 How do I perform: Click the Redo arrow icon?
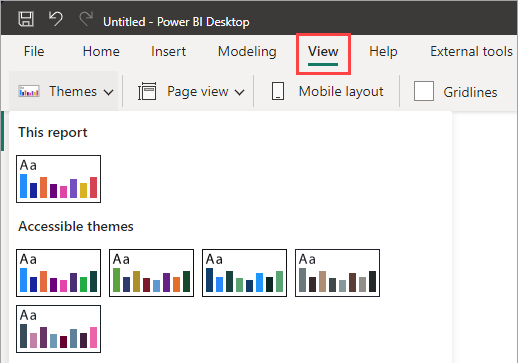coord(86,18)
